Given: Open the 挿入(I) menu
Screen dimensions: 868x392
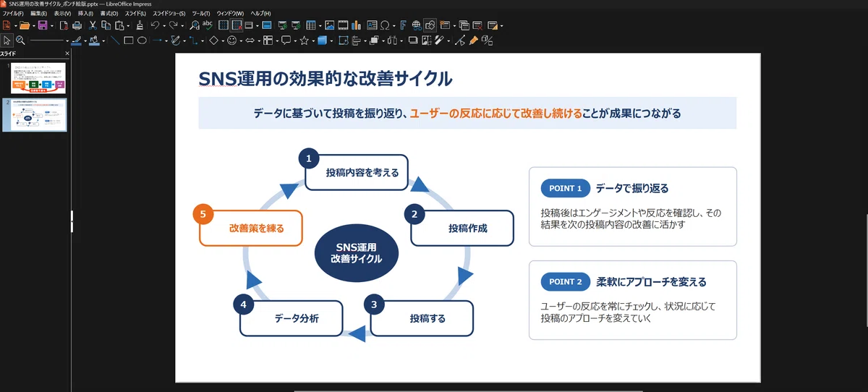Looking at the screenshot, I should pyautogui.click(x=85, y=14).
